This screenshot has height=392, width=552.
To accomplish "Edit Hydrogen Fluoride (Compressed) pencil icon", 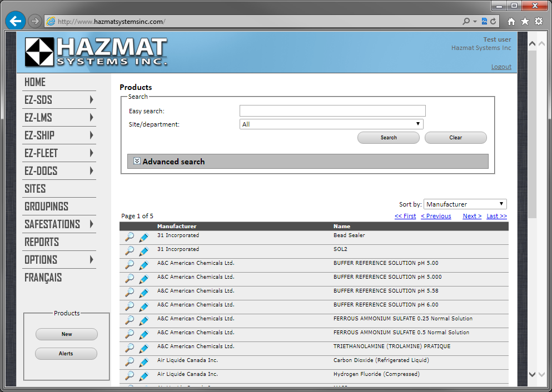I will [143, 376].
